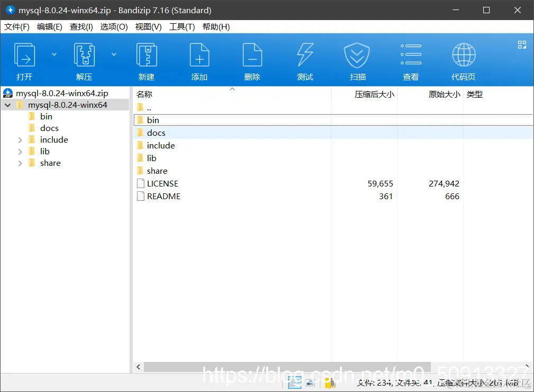Click the Test (测试) archive icon
This screenshot has width=534, height=392.
coord(305,55)
